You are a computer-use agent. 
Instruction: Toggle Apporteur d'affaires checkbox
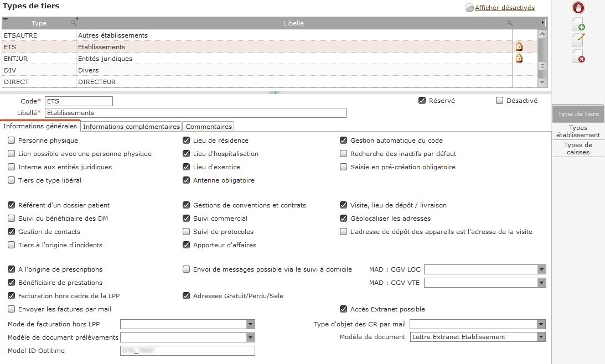coord(186,245)
